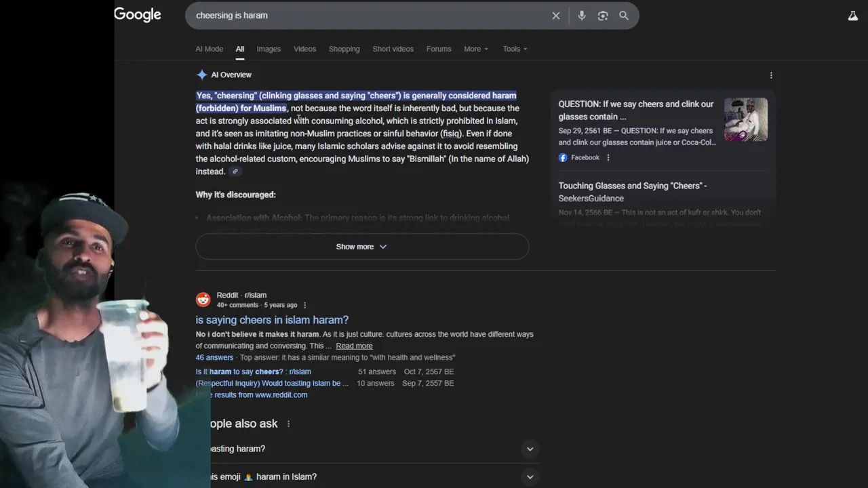The height and width of the screenshot is (488, 868).
Task: Click "Reddit · r/islam" site name
Action: click(241, 296)
